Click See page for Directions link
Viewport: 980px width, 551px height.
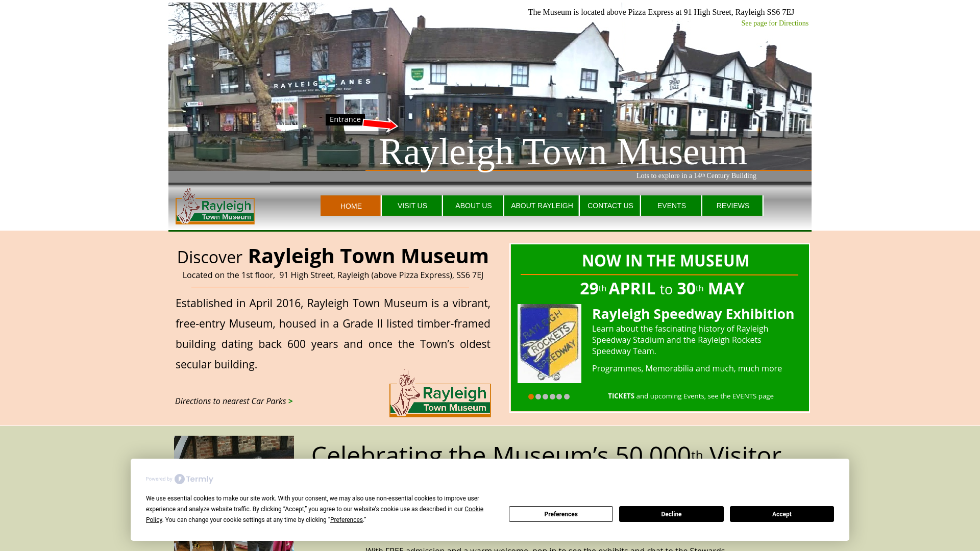775,23
